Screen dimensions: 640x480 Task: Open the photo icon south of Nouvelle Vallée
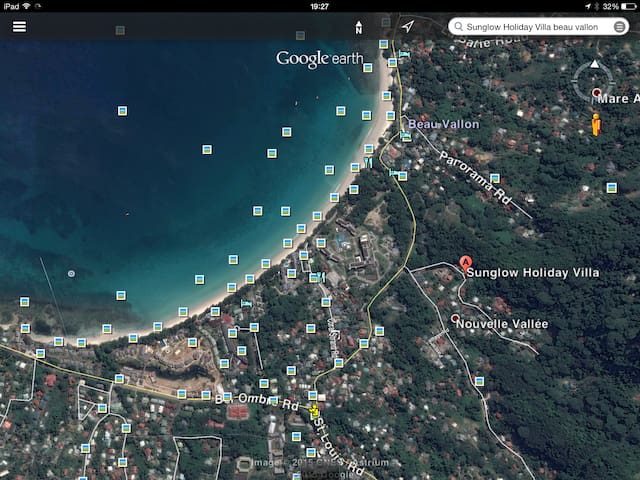480,381
